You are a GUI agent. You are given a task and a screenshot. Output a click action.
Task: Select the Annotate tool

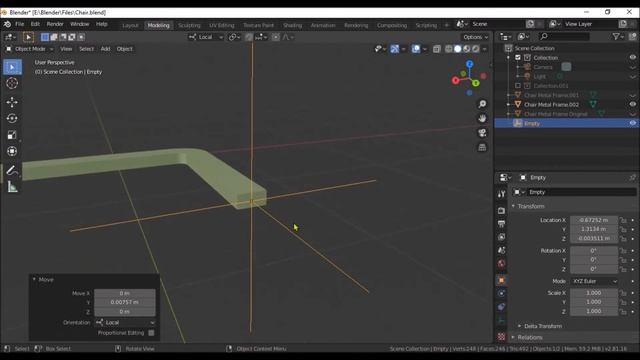click(12, 171)
